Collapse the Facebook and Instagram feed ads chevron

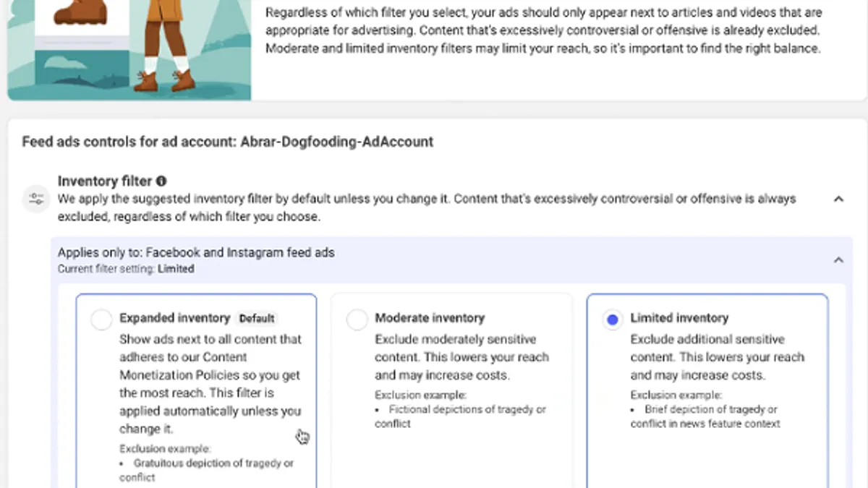click(838, 260)
